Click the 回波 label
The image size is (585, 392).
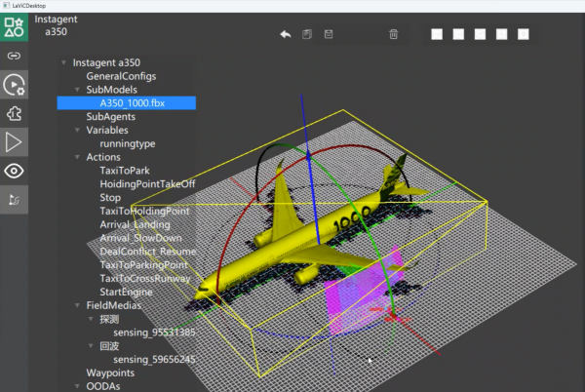click(x=109, y=346)
